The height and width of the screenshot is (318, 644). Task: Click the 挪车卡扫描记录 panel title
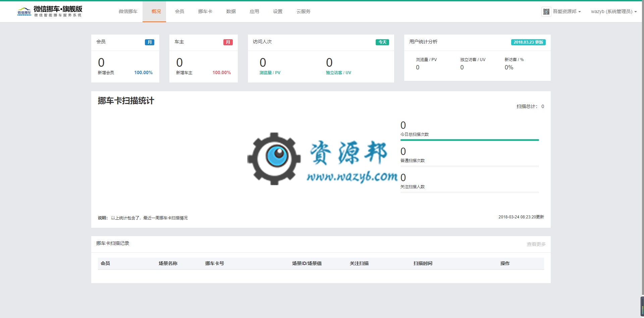point(113,244)
